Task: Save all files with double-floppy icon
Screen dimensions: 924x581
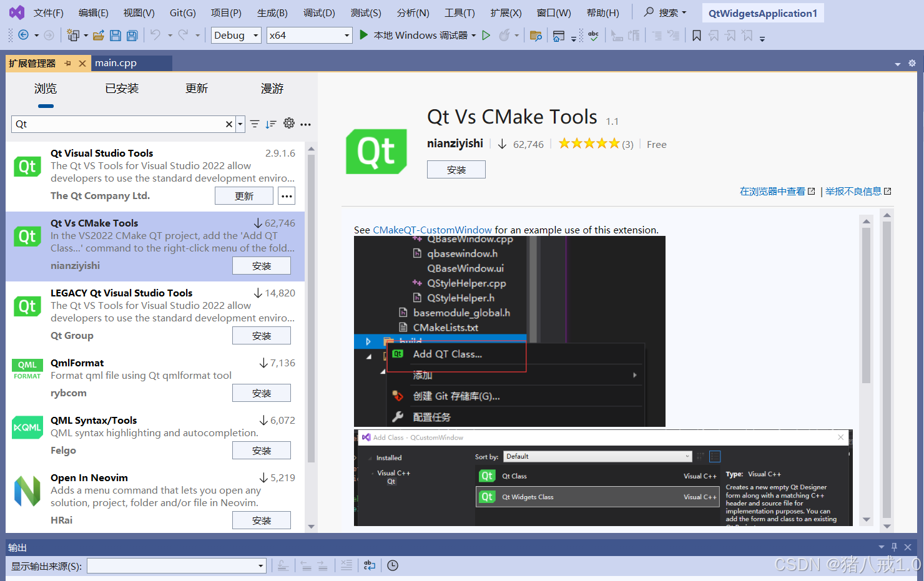Action: tap(132, 36)
